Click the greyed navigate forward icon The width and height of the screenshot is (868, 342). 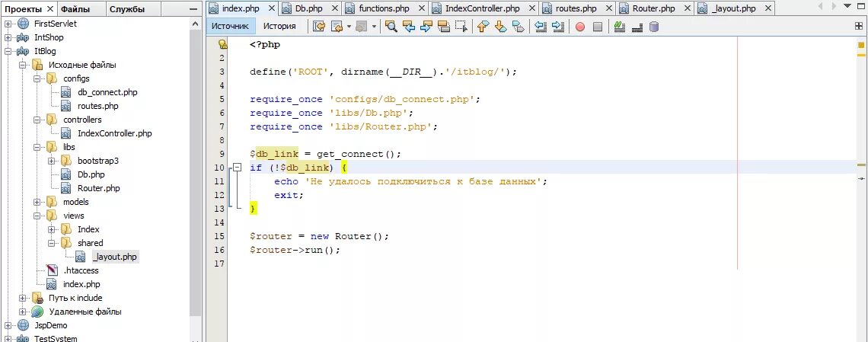click(x=362, y=26)
